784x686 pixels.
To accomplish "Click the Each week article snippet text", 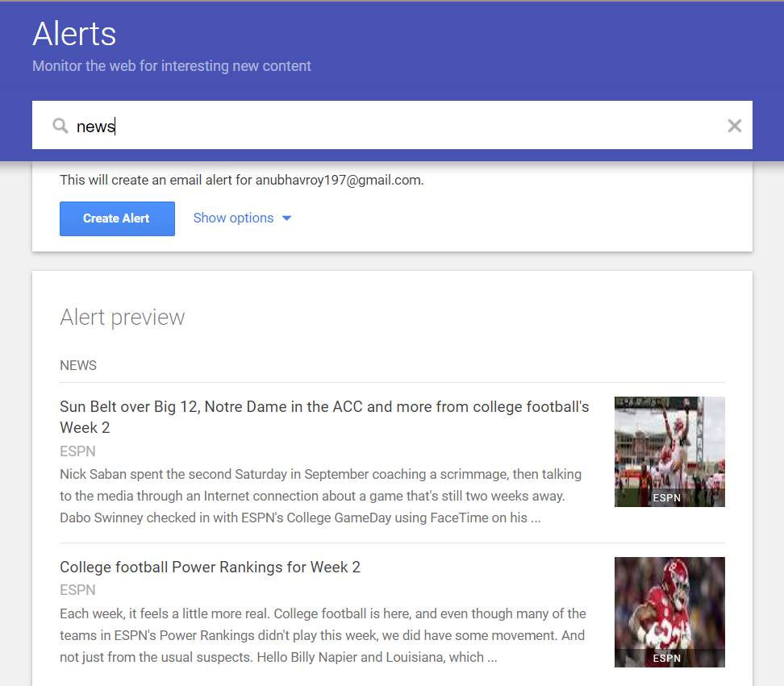I will 323,635.
